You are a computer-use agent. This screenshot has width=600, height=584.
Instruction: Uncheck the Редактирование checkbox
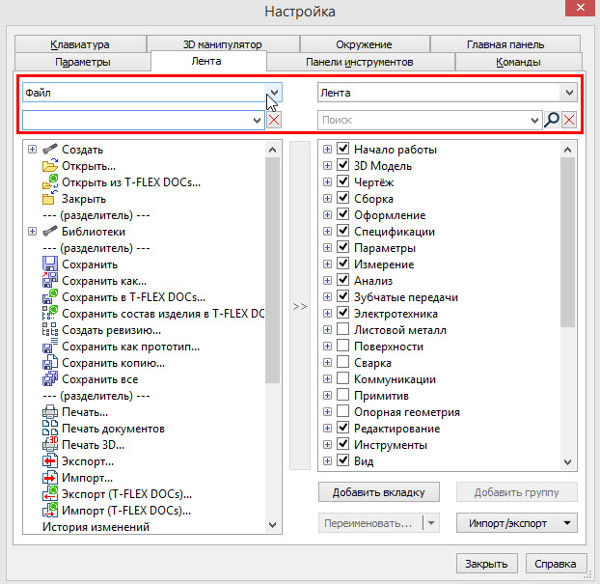[343, 427]
